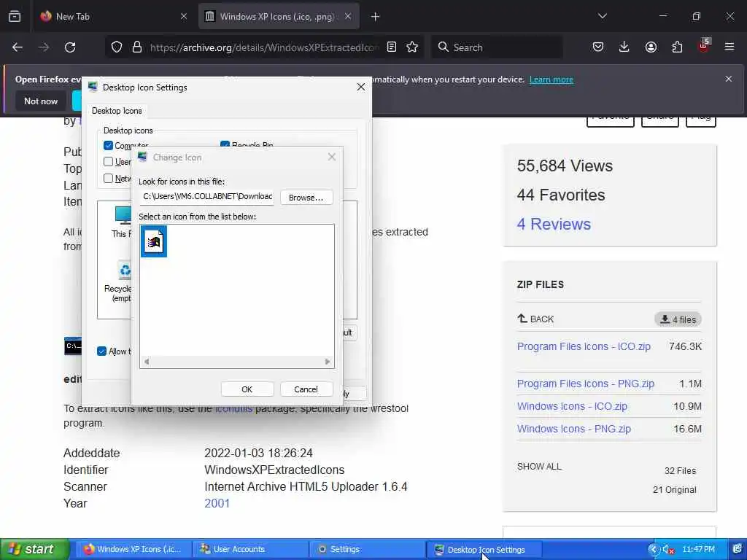Viewport: 747px width, 560px height.
Task: Close the New Tab browser tab
Action: point(183,16)
